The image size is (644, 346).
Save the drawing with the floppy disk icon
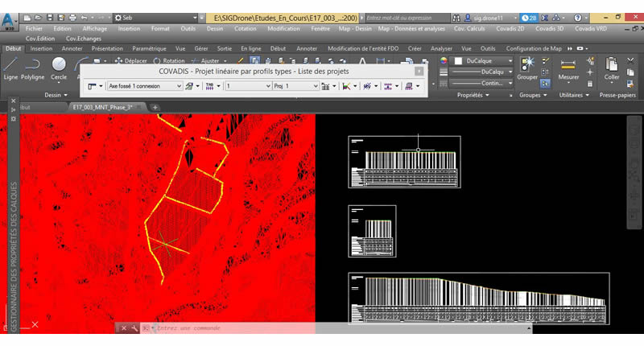(x=50, y=18)
